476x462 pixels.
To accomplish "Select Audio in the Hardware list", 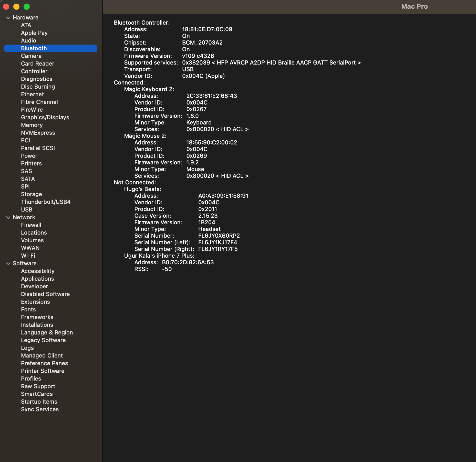I will tap(29, 40).
